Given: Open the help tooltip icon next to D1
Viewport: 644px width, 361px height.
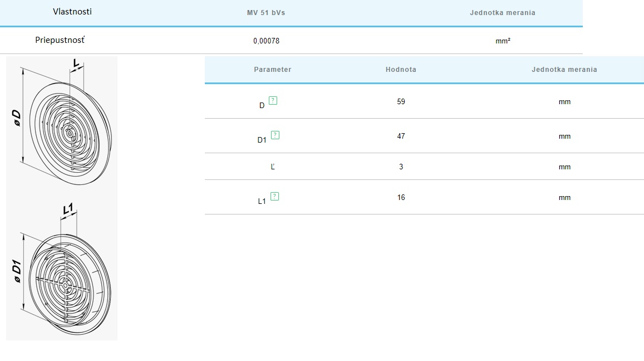Looking at the screenshot, I should [x=275, y=135].
